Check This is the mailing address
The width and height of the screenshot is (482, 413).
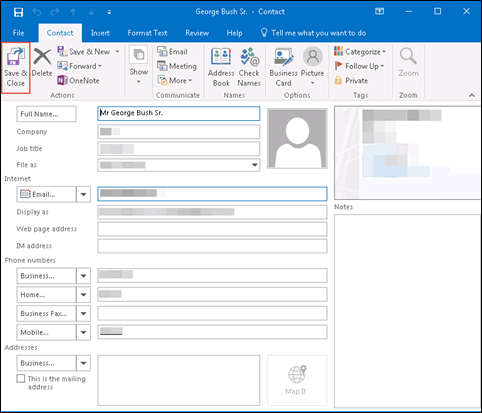21,379
